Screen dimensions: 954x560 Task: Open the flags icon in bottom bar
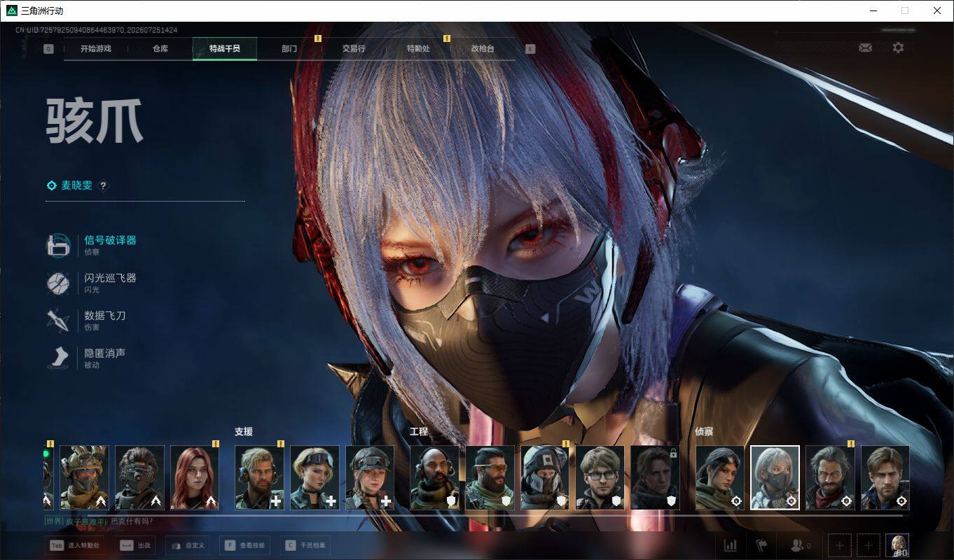coord(761,545)
